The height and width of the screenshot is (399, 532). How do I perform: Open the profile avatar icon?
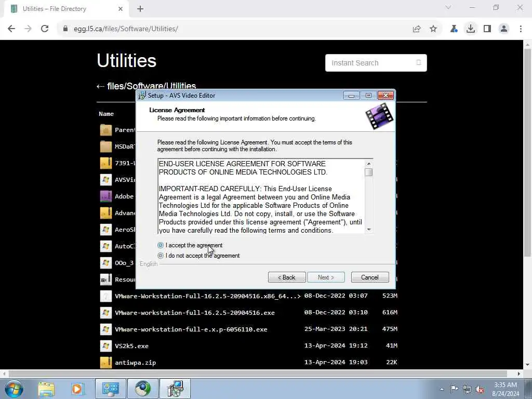pos(504,29)
